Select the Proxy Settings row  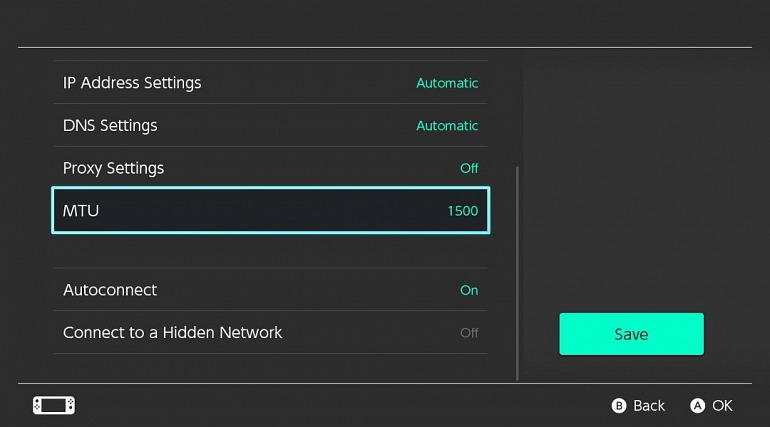tap(271, 168)
